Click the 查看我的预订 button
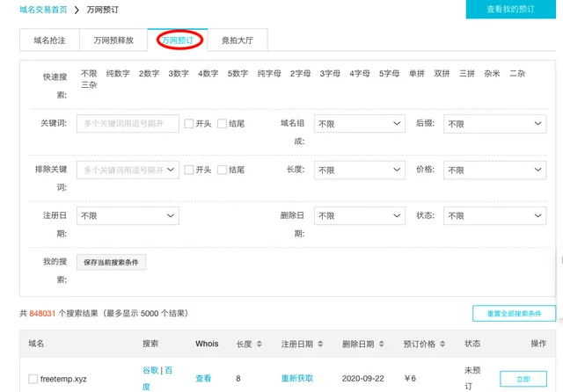 click(x=510, y=9)
